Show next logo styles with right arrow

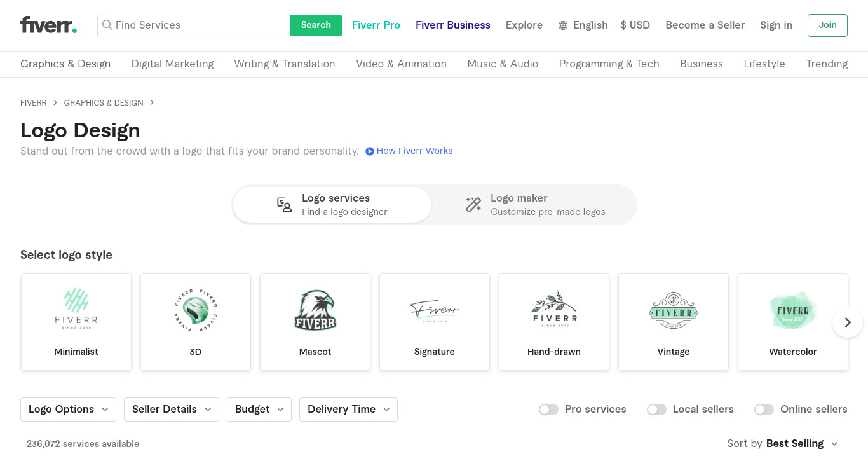(x=848, y=322)
